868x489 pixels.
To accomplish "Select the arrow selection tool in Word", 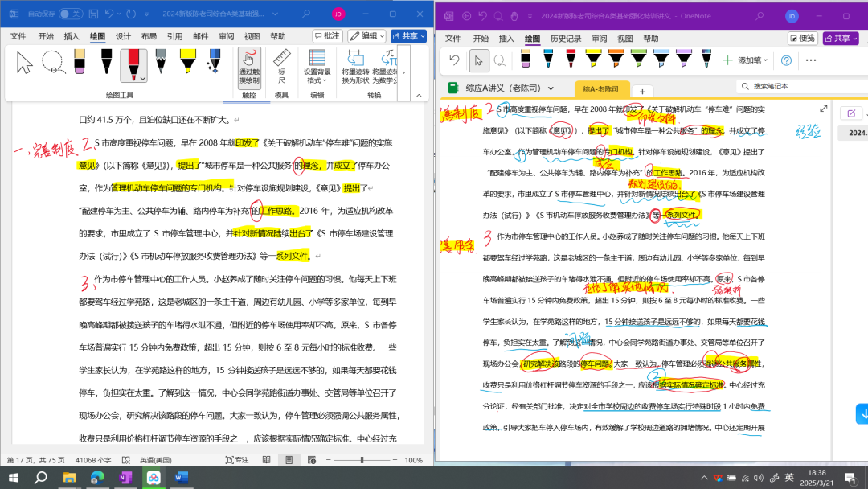I will pos(24,63).
